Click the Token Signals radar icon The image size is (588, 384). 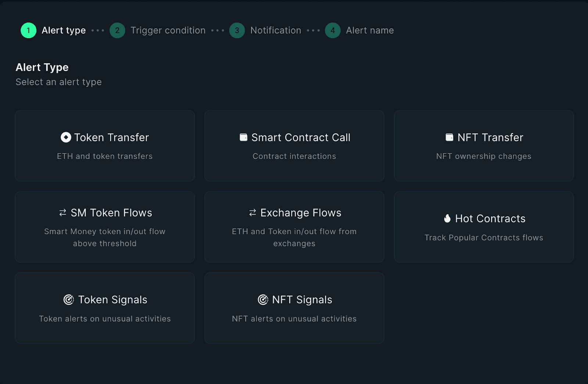[69, 300]
